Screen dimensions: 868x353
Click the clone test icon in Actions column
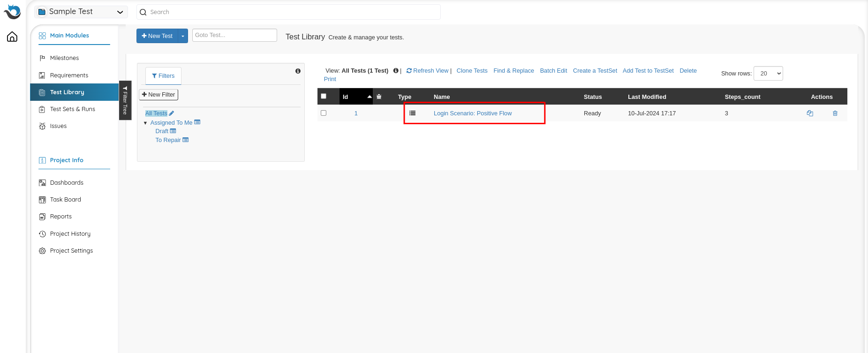(x=809, y=113)
